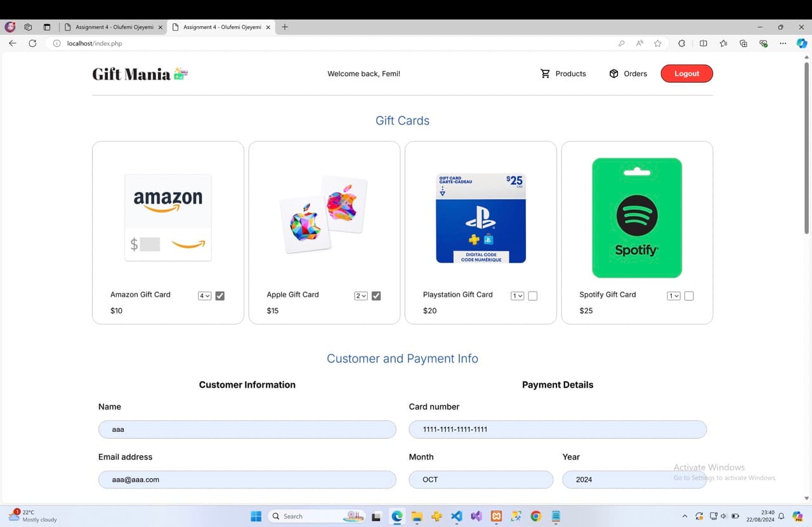Click the Orders box icon
Screen dimensions: 812x527
point(613,74)
